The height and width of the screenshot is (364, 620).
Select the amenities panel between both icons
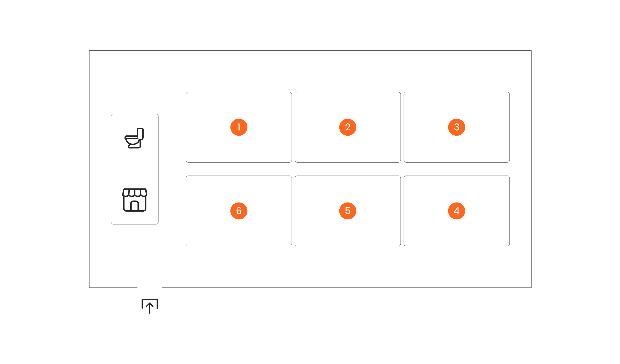tap(135, 169)
